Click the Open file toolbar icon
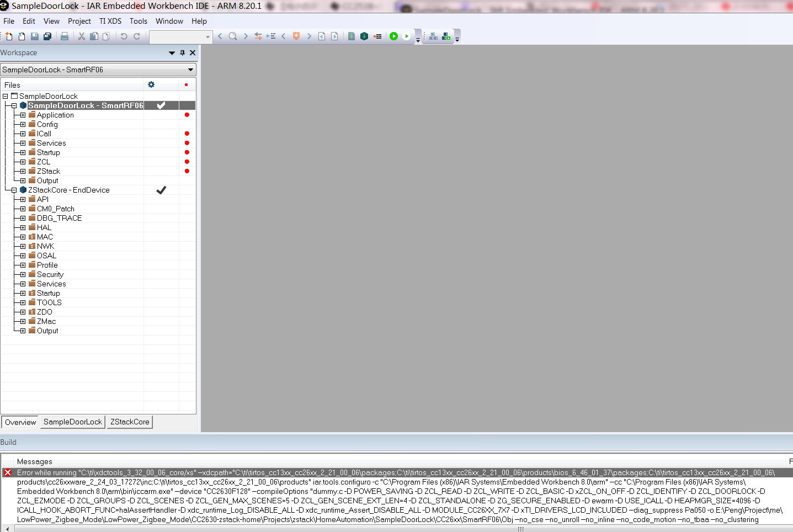 point(22,36)
